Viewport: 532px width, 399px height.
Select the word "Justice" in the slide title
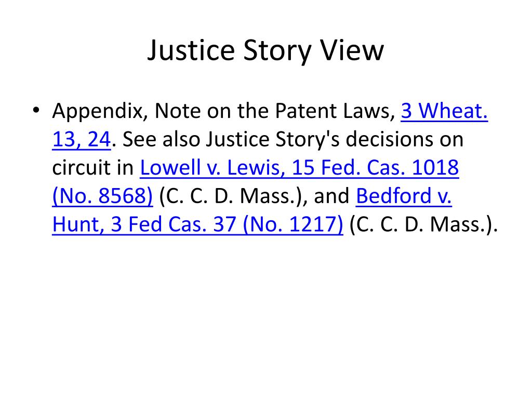(x=191, y=50)
